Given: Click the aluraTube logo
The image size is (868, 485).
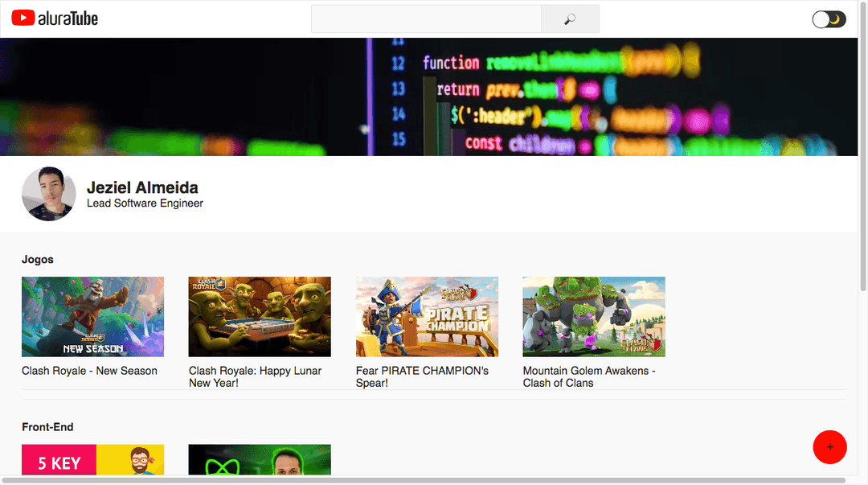Looking at the screenshot, I should click(55, 18).
